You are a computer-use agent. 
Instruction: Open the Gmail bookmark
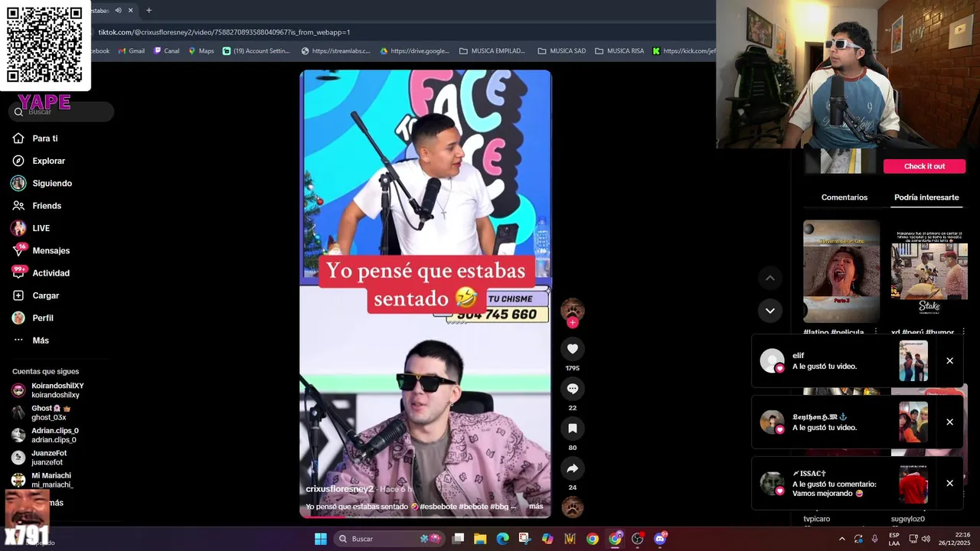132,51
